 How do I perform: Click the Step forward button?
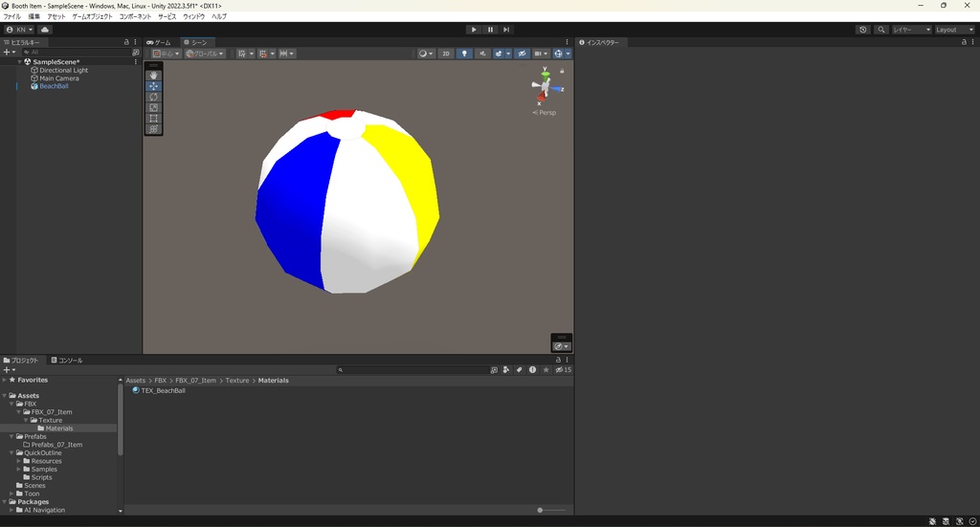tap(506, 30)
